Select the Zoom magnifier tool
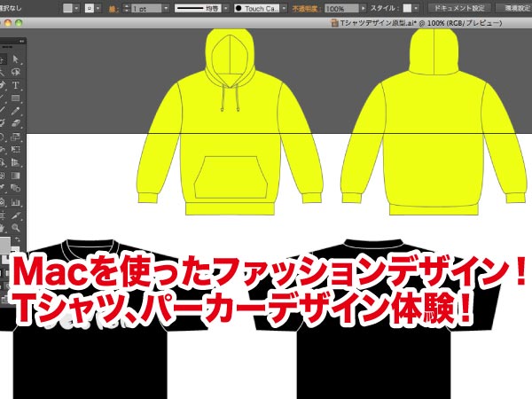This screenshot has height=399, width=532. (15, 228)
